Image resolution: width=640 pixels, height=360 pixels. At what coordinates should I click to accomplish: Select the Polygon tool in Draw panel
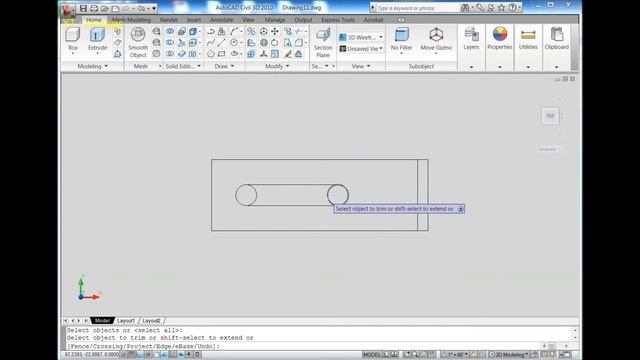[x=211, y=54]
